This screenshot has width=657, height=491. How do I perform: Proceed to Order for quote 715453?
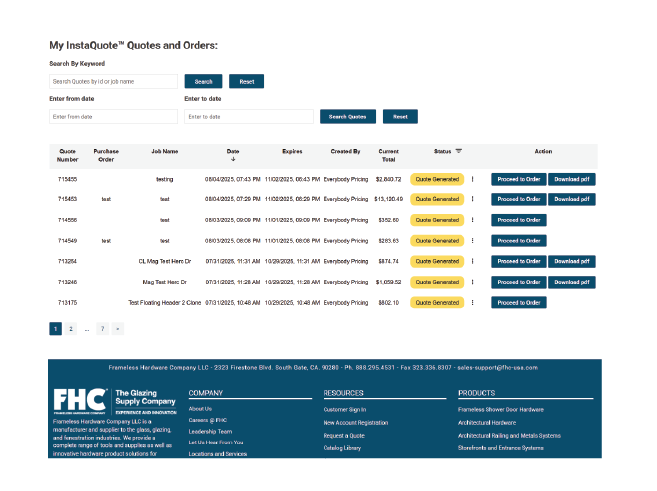tap(519, 199)
